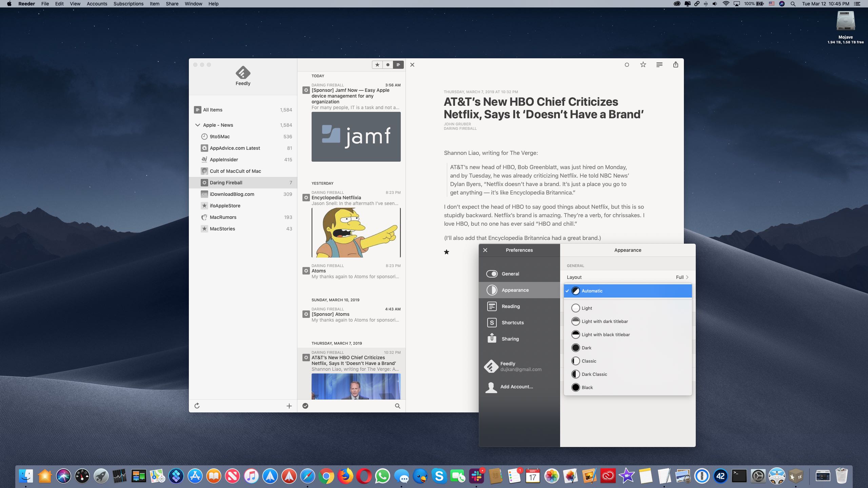Mark all as read checkmark icon

(305, 406)
